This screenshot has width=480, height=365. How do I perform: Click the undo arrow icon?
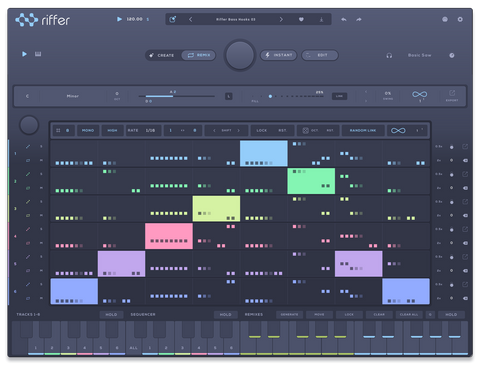(x=344, y=19)
